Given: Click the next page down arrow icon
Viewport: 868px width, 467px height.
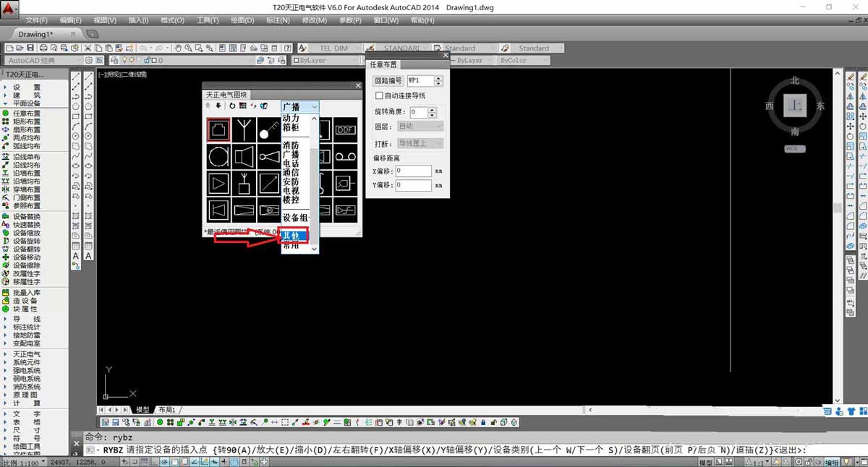Looking at the screenshot, I should pos(218,106).
